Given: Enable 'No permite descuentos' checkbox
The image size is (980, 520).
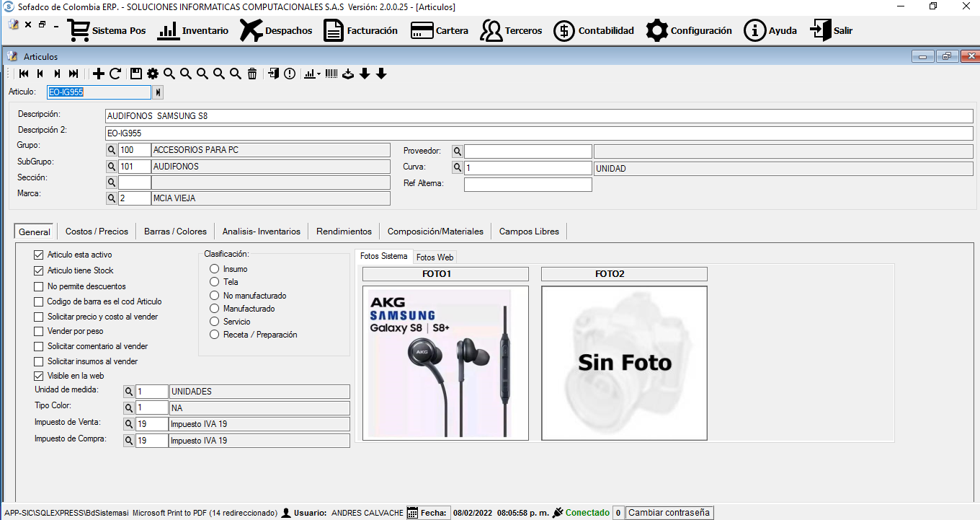Looking at the screenshot, I should (39, 286).
